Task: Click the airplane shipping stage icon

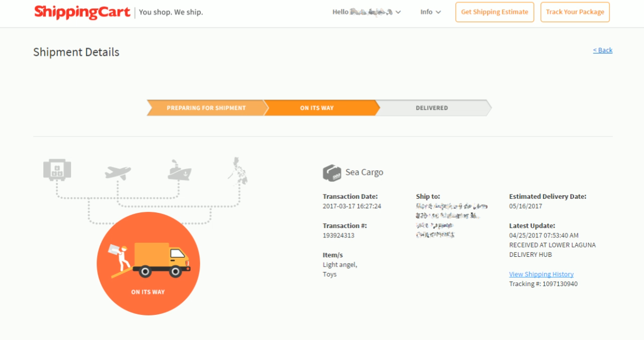Action: click(118, 172)
